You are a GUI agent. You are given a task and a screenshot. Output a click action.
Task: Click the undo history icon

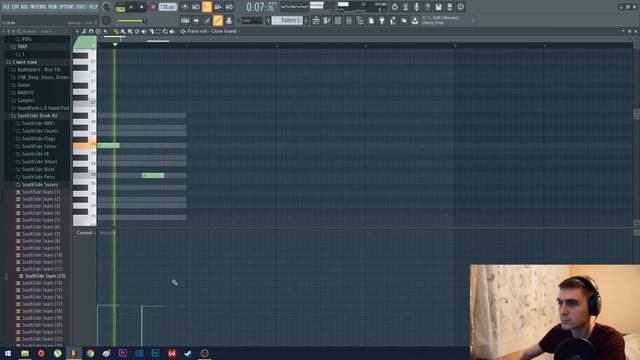[394, 7]
